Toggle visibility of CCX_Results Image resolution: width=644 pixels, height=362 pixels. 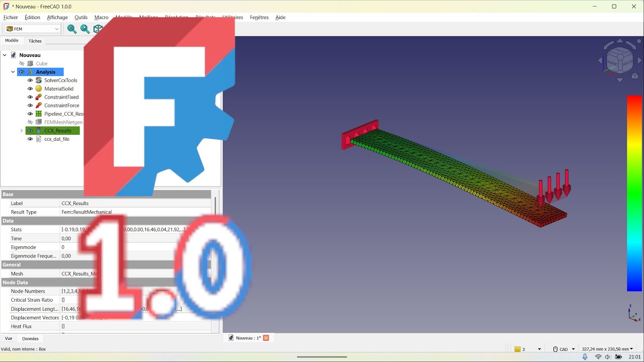[x=30, y=131]
